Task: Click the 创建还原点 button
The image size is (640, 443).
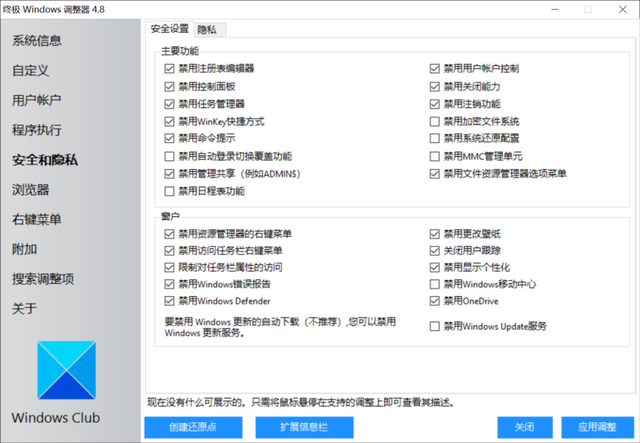Action: (x=193, y=427)
